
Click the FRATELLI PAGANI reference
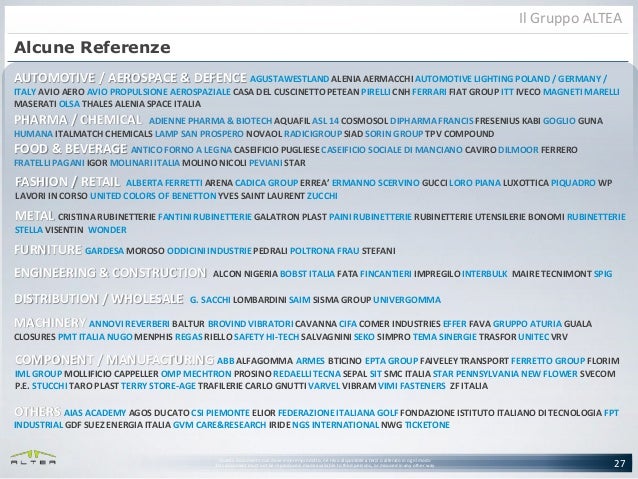tap(49, 163)
